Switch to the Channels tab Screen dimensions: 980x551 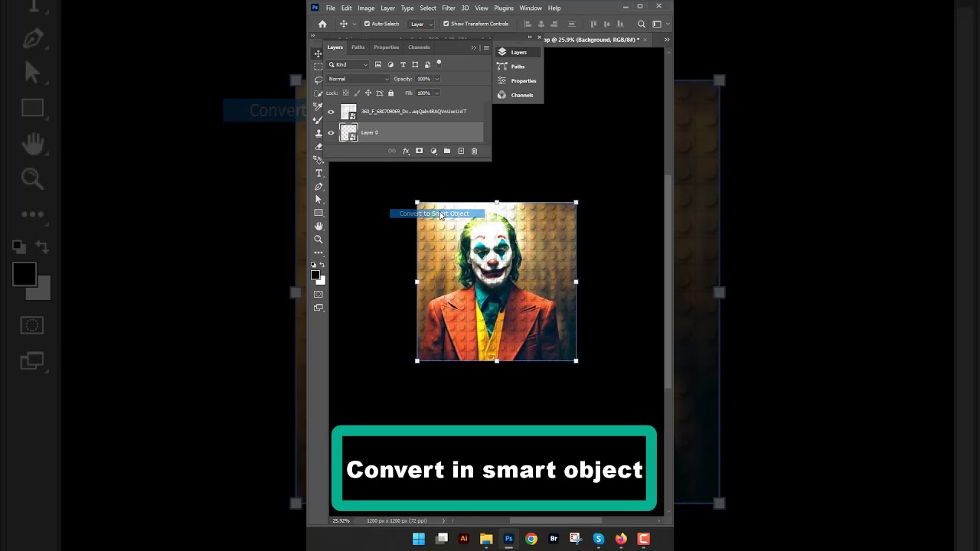pyautogui.click(x=419, y=47)
